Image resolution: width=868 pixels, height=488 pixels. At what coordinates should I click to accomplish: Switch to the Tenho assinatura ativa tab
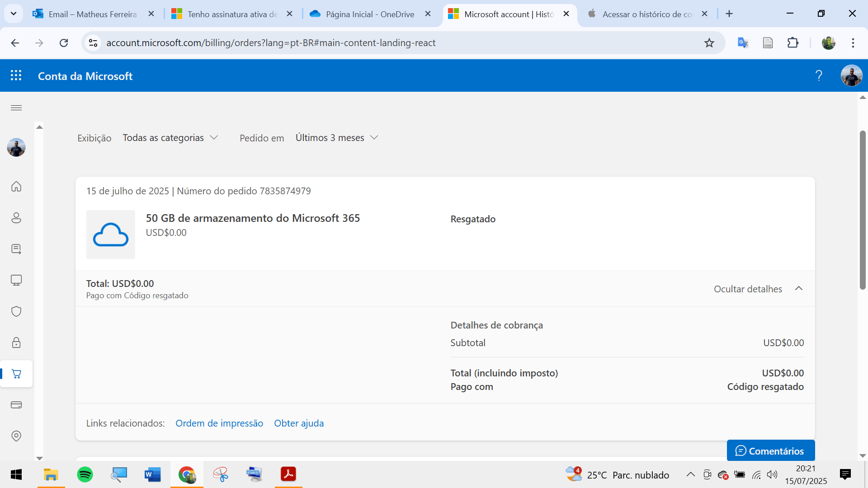coord(232,14)
